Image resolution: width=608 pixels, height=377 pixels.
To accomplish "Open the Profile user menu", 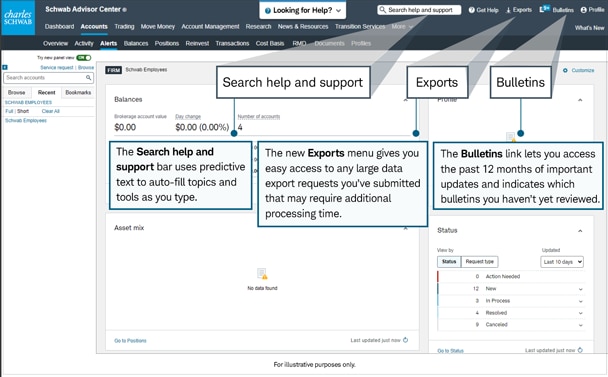I will 592,10.
